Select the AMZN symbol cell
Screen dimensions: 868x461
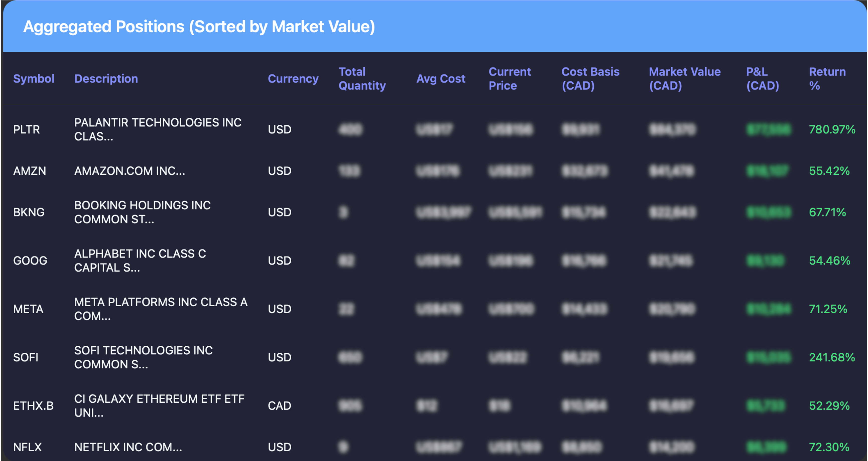[29, 171]
